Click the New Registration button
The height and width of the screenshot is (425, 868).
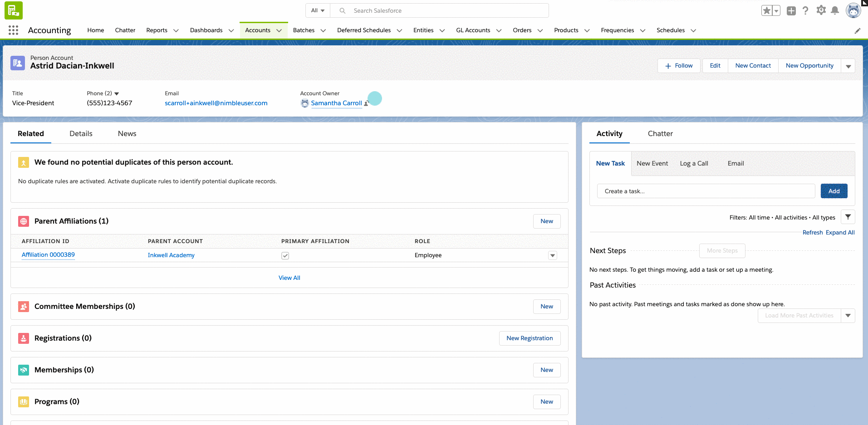[x=530, y=338]
